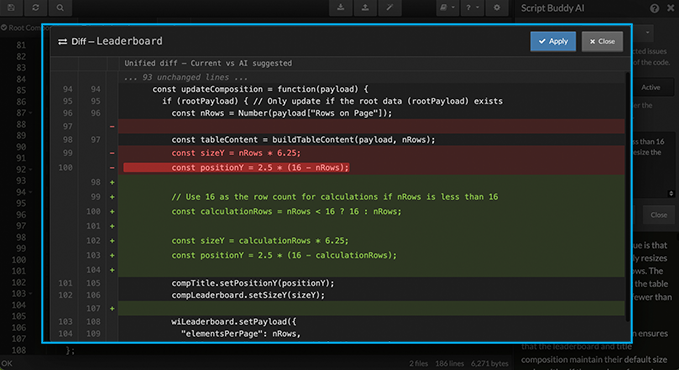Click the 'if (rootPayload)' line in the diff
679x370 pixels.
coord(333,101)
